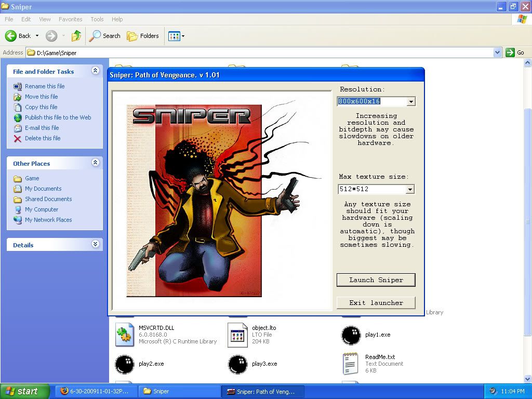Image resolution: width=532 pixels, height=399 pixels.
Task: Collapse the Other Places panel
Action: pos(96,163)
